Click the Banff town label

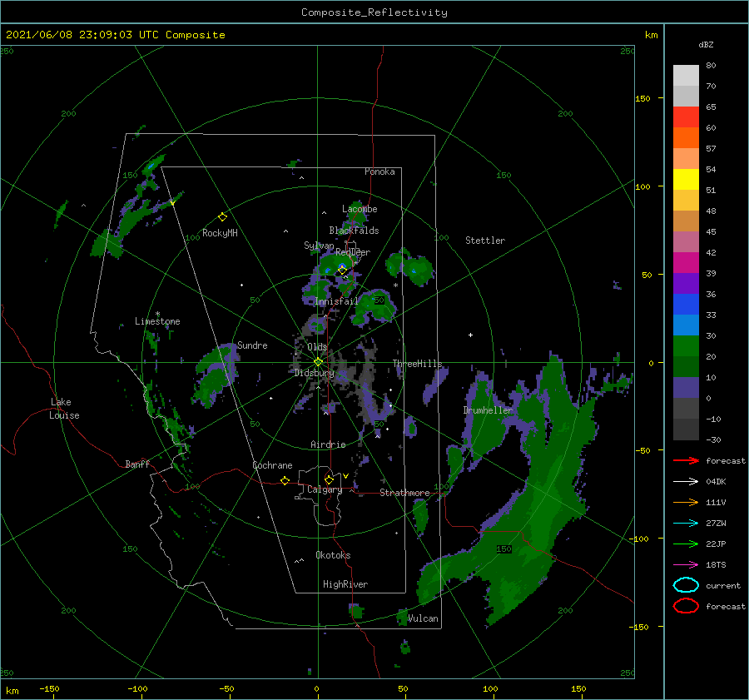[x=137, y=464]
